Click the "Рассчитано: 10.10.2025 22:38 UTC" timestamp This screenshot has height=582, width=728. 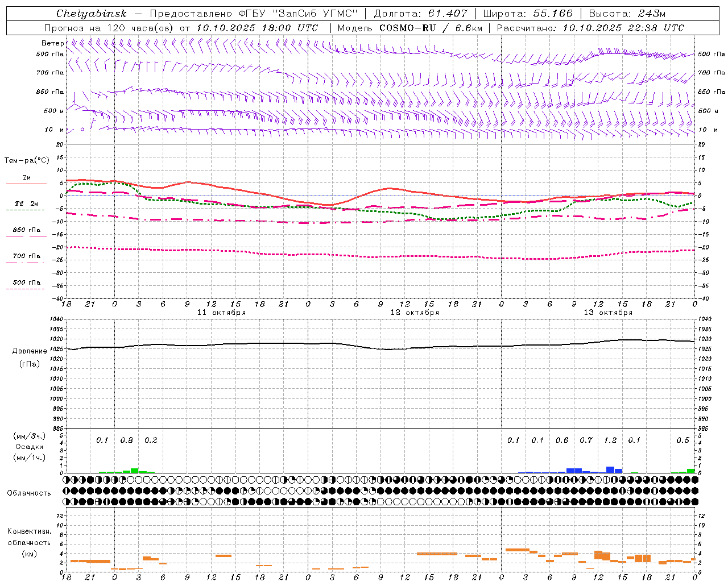click(590, 28)
